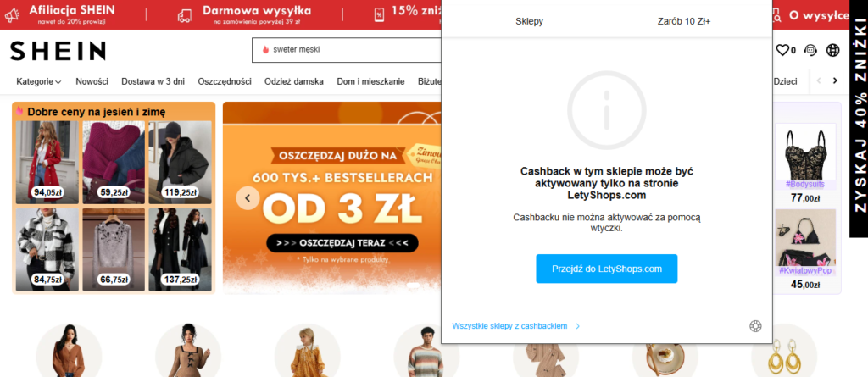
Task: Click the carousel previous arrow on the orange banner
Action: [x=248, y=197]
